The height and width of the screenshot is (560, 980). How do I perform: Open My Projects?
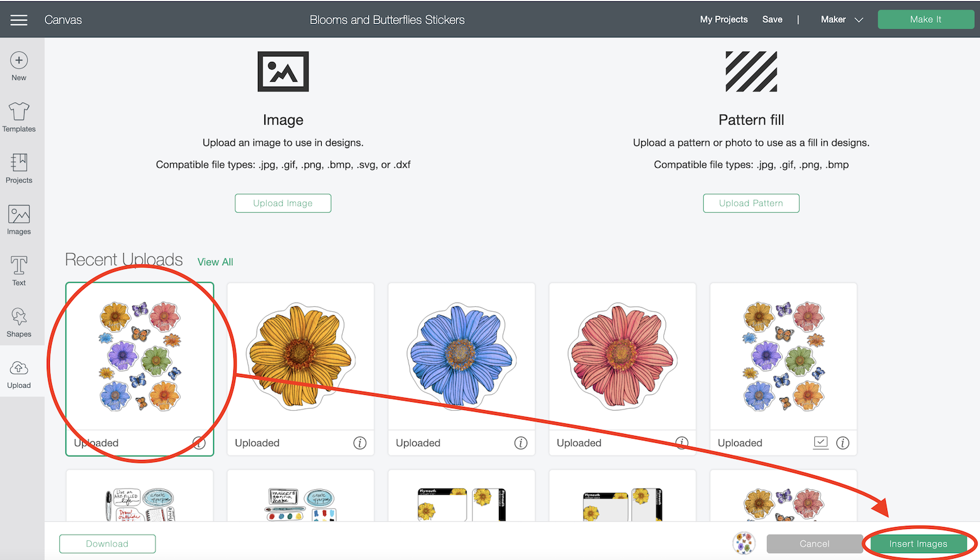click(x=724, y=20)
